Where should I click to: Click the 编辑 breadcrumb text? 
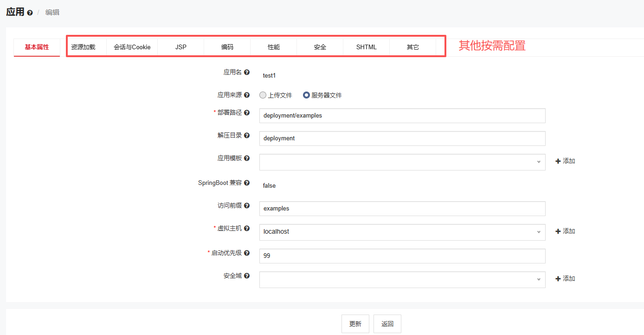52,13
